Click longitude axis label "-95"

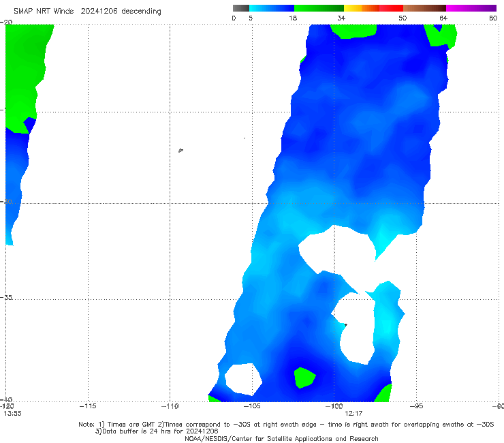point(416,406)
